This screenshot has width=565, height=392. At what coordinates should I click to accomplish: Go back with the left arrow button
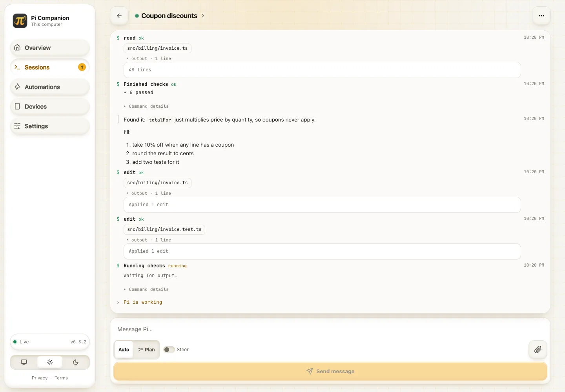(119, 16)
